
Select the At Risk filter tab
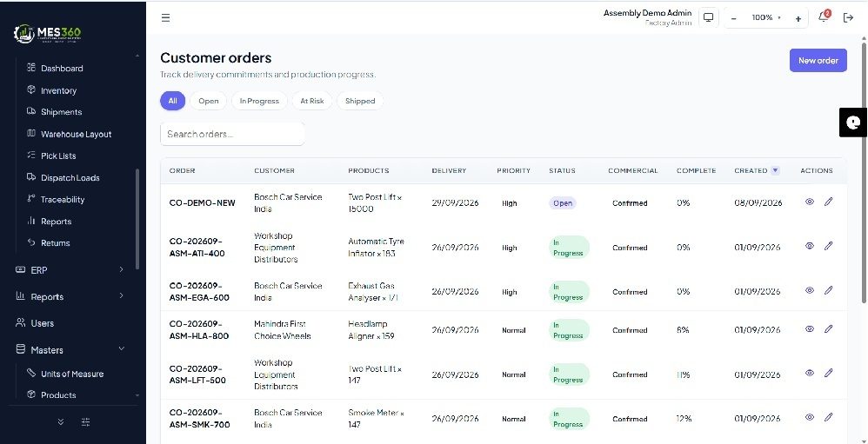[x=312, y=101]
